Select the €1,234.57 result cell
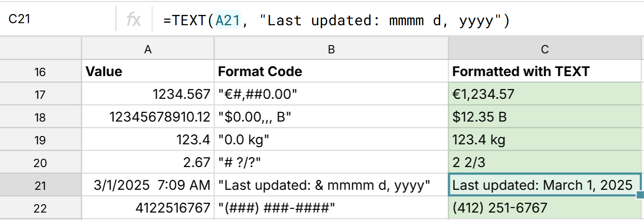This screenshot has width=644, height=220. 545,94
